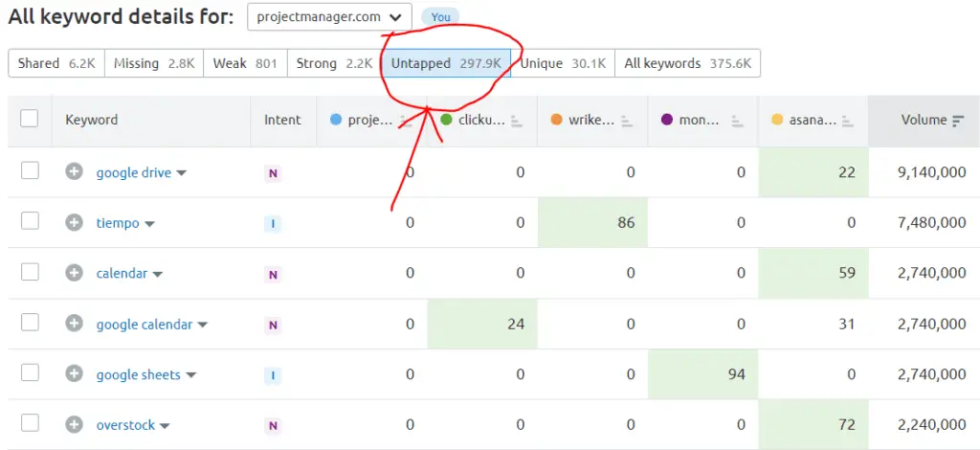The height and width of the screenshot is (450, 980).
Task: Open the overstock keyword link
Action: coord(125,426)
